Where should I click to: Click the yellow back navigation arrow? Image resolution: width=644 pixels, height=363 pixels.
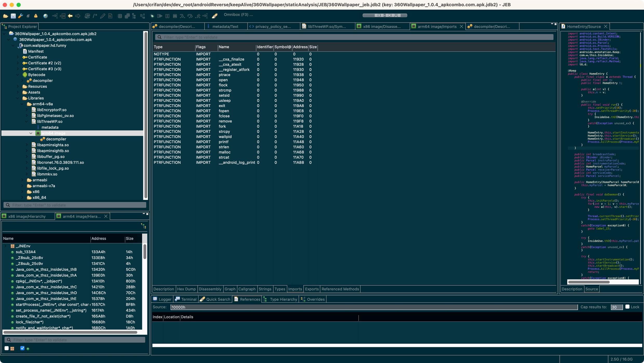[70, 16]
